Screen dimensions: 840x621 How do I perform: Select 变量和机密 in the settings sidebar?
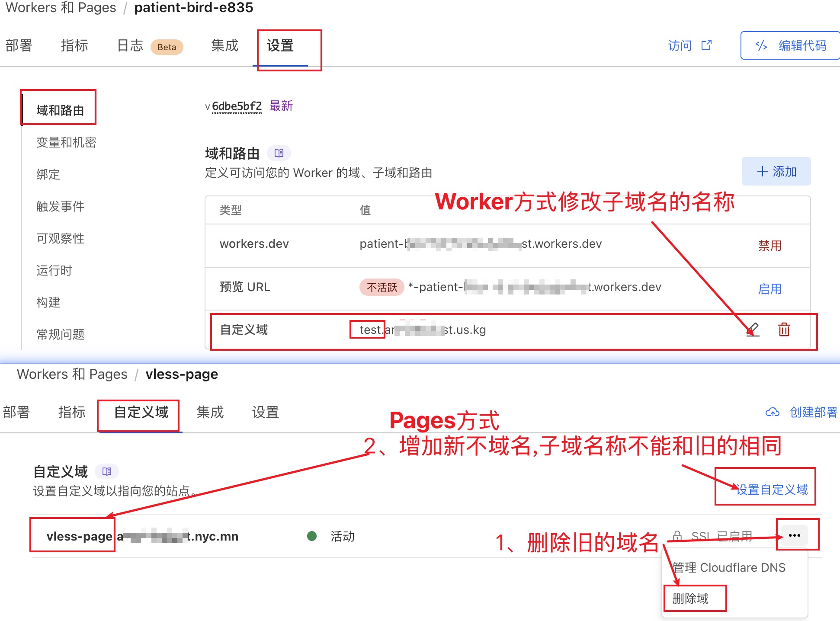66,142
